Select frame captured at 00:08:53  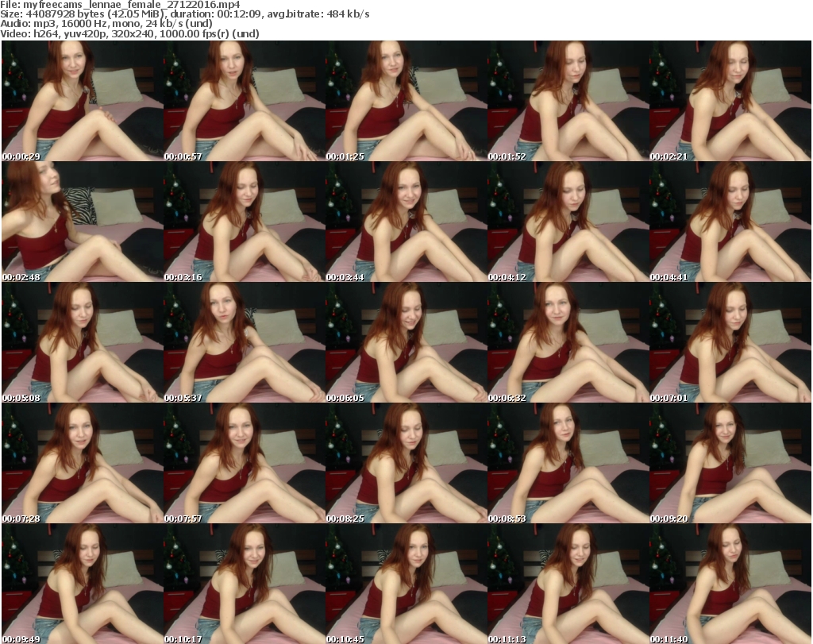pyautogui.click(x=568, y=464)
